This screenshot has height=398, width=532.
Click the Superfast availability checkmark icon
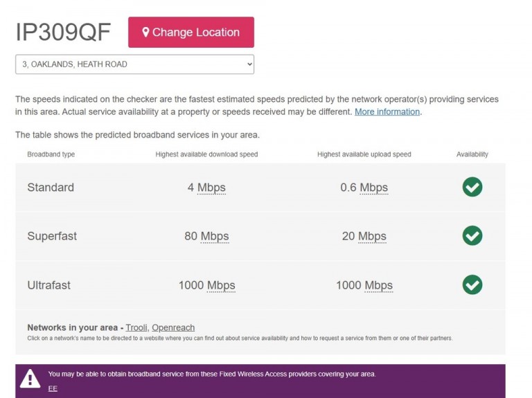[x=472, y=235]
